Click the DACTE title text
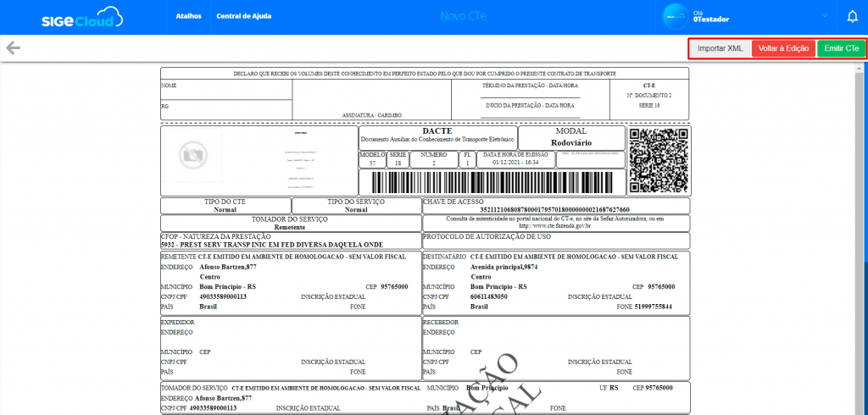The height and width of the screenshot is (415, 868). click(x=437, y=131)
